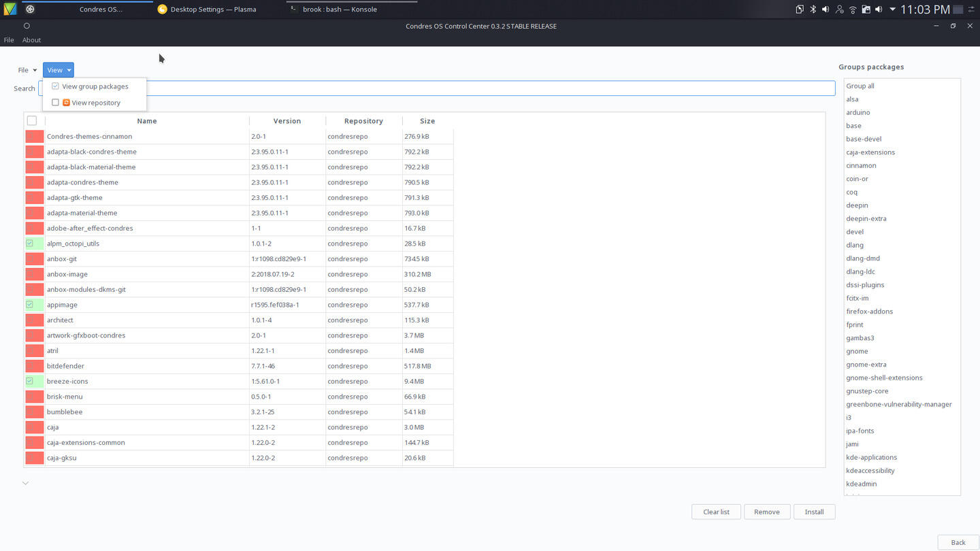980x551 pixels.
Task: Click the Remove button
Action: pos(767,512)
